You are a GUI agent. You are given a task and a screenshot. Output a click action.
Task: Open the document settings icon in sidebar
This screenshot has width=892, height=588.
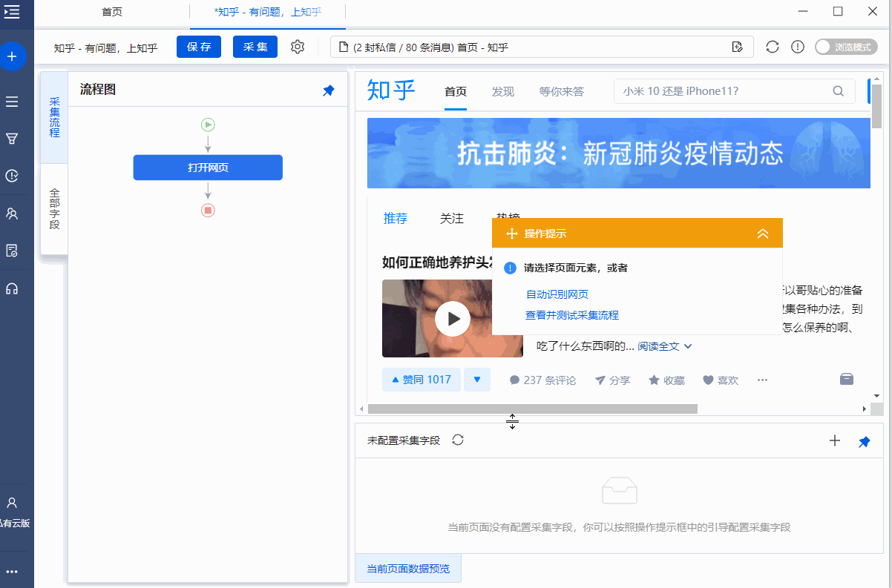click(x=12, y=251)
